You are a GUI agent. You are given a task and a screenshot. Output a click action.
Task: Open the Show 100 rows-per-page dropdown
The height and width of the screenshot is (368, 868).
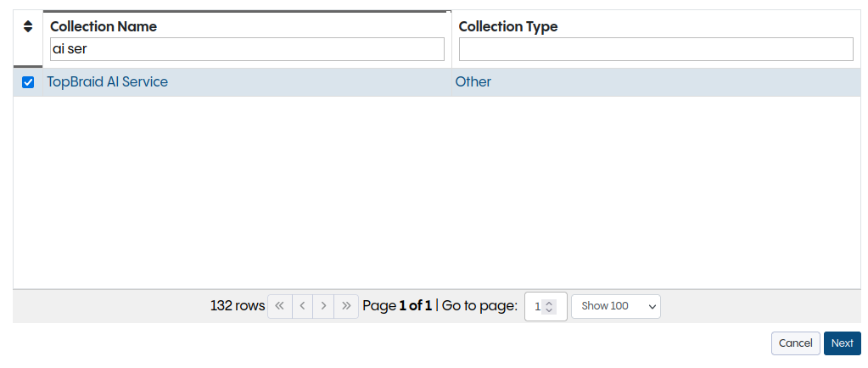[615, 306]
